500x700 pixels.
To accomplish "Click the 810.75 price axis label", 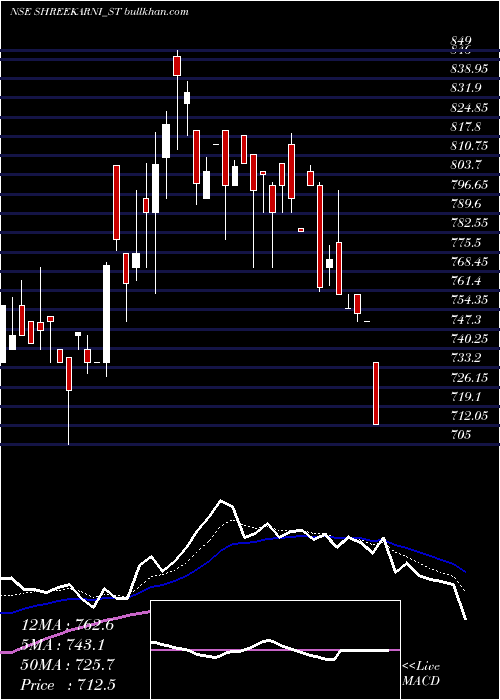I will [x=470, y=146].
